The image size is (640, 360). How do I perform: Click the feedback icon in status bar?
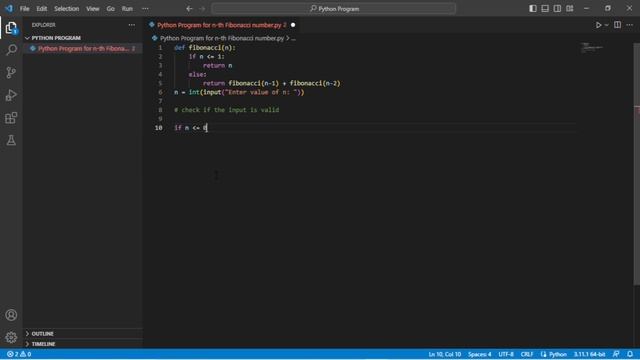616,354
